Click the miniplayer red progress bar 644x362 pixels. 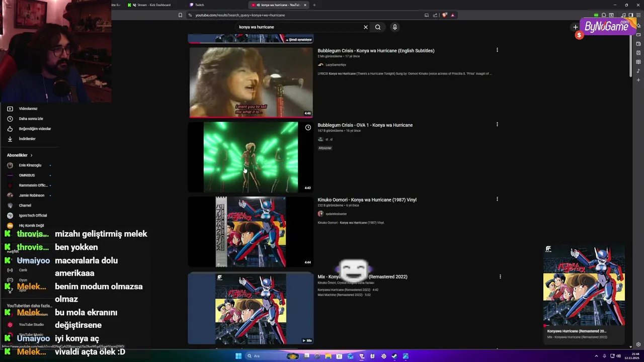584,326
